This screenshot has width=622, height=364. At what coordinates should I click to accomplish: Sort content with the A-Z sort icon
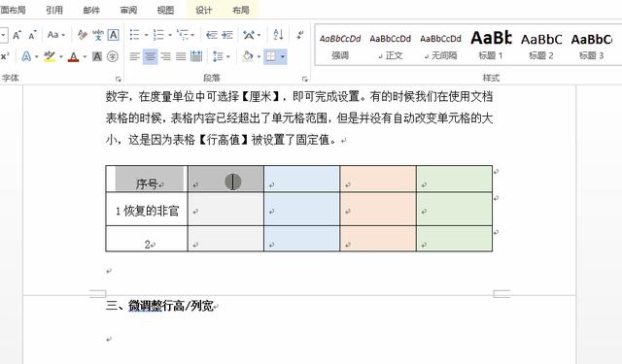coord(279,35)
